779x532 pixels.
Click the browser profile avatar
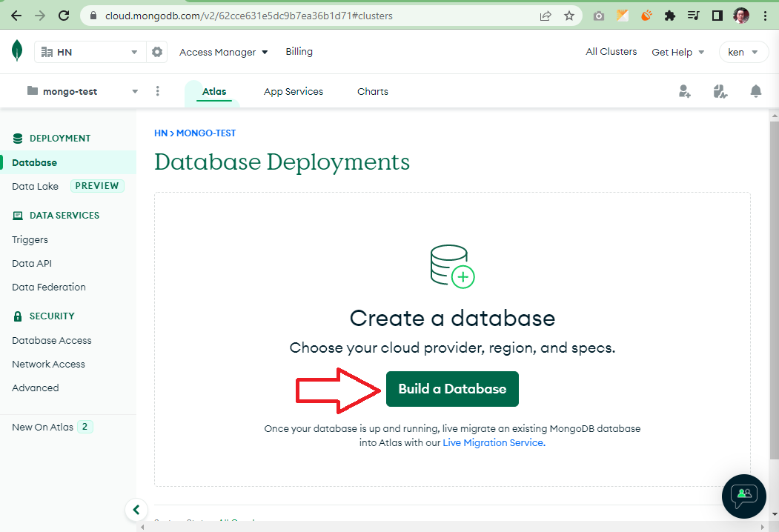(x=741, y=15)
